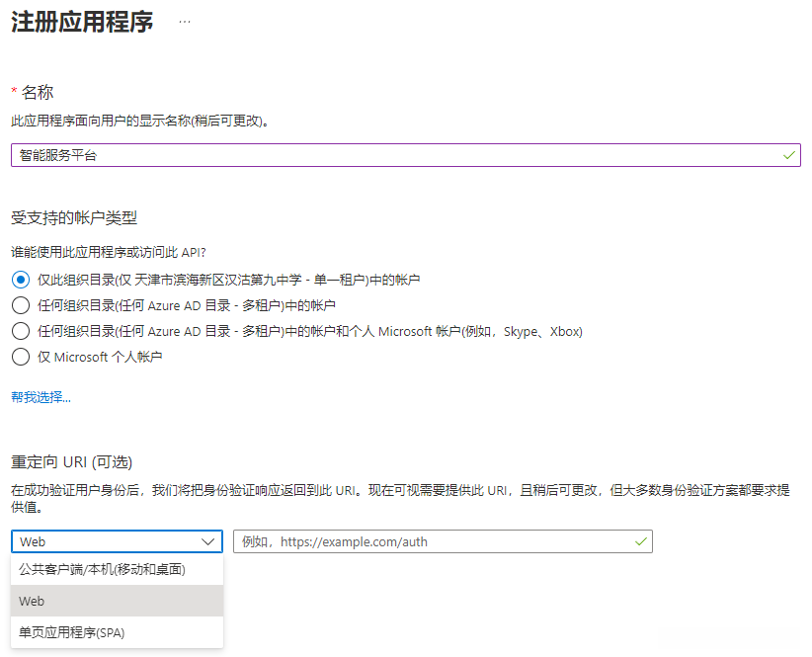This screenshot has height=657, width=812.
Task: Select 任何组织目录 multi-tenant accounts radio option
Action: (21, 305)
